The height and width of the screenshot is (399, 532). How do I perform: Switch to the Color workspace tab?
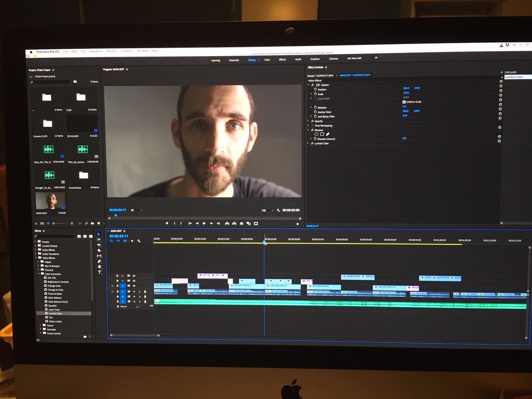click(x=267, y=60)
